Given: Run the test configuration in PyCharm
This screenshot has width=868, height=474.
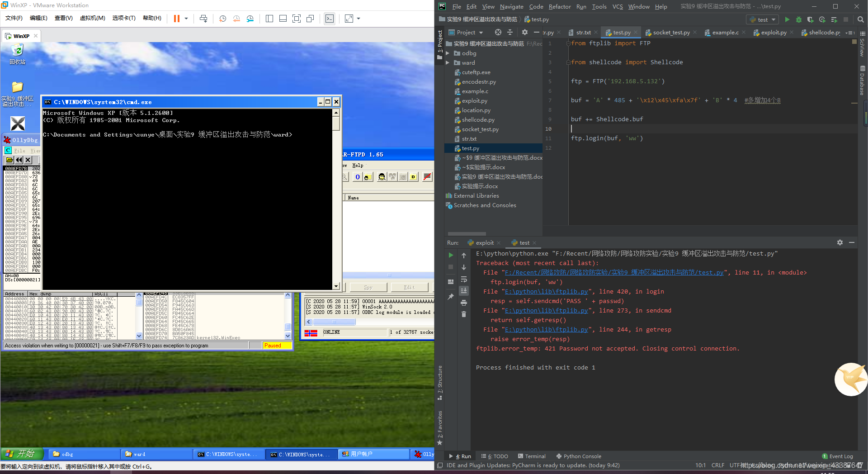Looking at the screenshot, I should coord(787,19).
